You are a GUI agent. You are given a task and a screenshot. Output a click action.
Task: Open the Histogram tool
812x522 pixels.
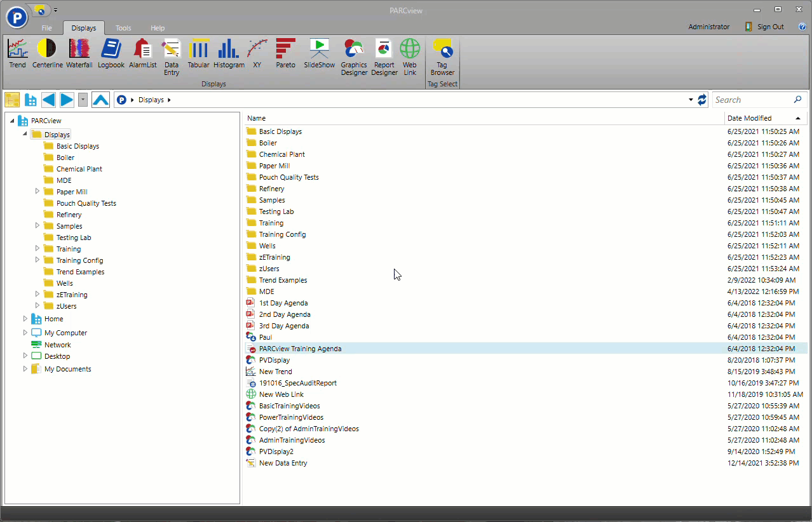229,53
